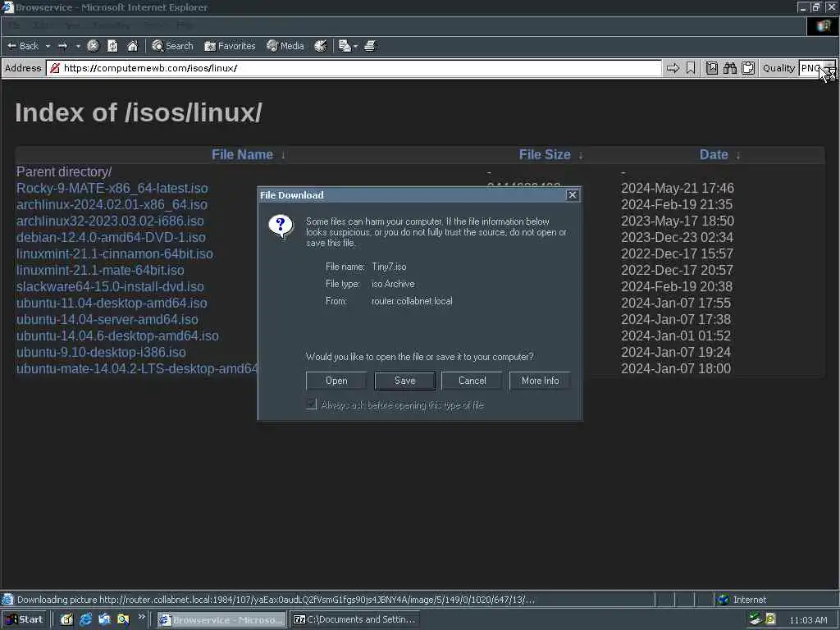Open linuxmint-21.1-cinnamon-64bit.iso link
Viewport: 840px width, 630px height.
point(115,254)
